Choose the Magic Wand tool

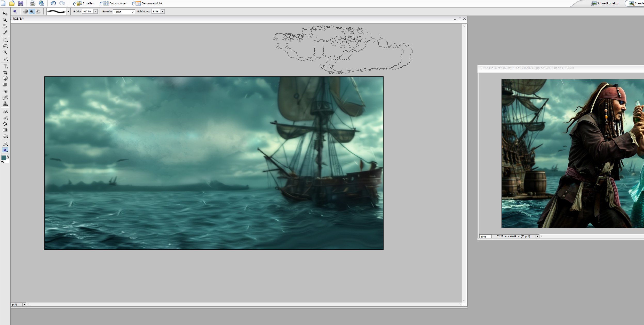(x=5, y=52)
